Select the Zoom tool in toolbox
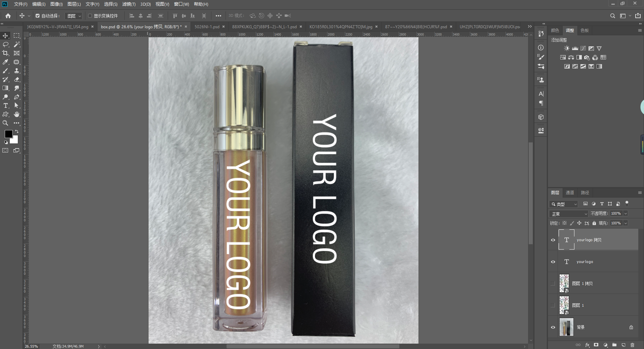The width and height of the screenshot is (644, 349). [5, 123]
